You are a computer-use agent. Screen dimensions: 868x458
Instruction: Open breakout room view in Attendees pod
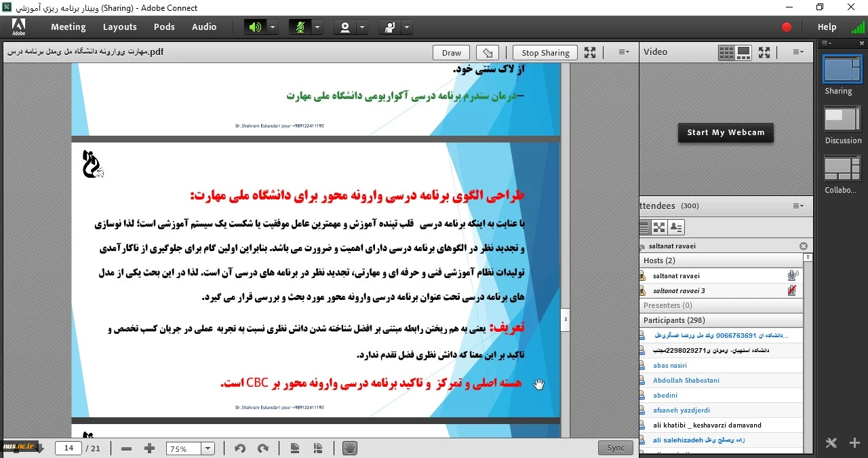pyautogui.click(x=659, y=227)
